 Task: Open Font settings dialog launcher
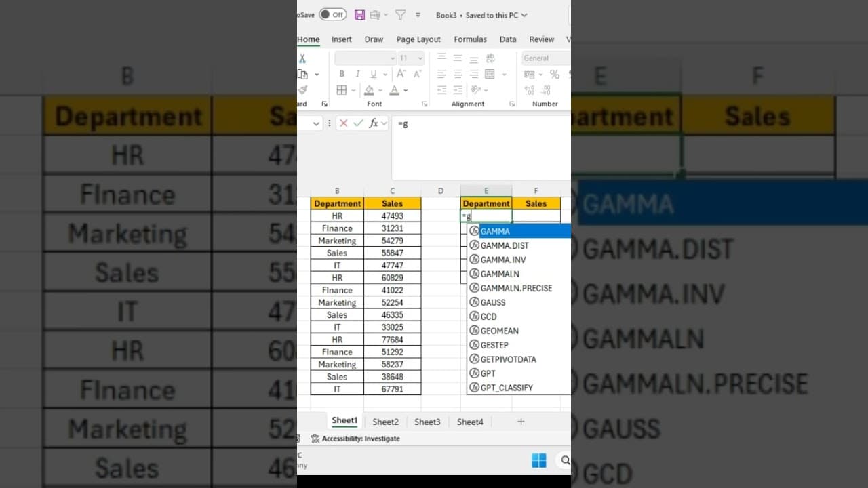[x=425, y=104]
